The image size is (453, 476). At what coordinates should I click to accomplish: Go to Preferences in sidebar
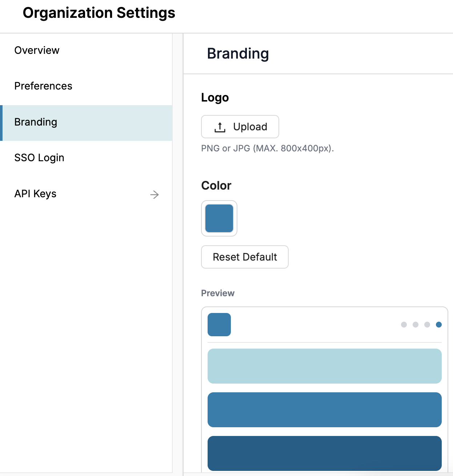click(x=43, y=86)
